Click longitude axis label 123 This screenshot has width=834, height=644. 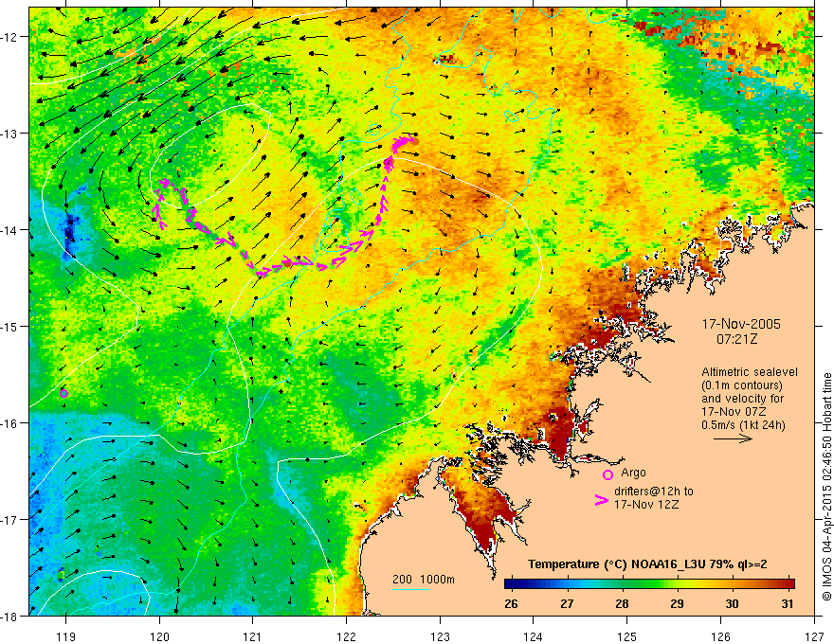click(440, 636)
